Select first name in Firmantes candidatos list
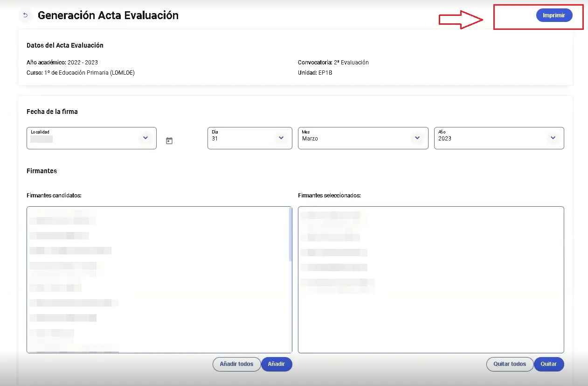 (x=62, y=220)
